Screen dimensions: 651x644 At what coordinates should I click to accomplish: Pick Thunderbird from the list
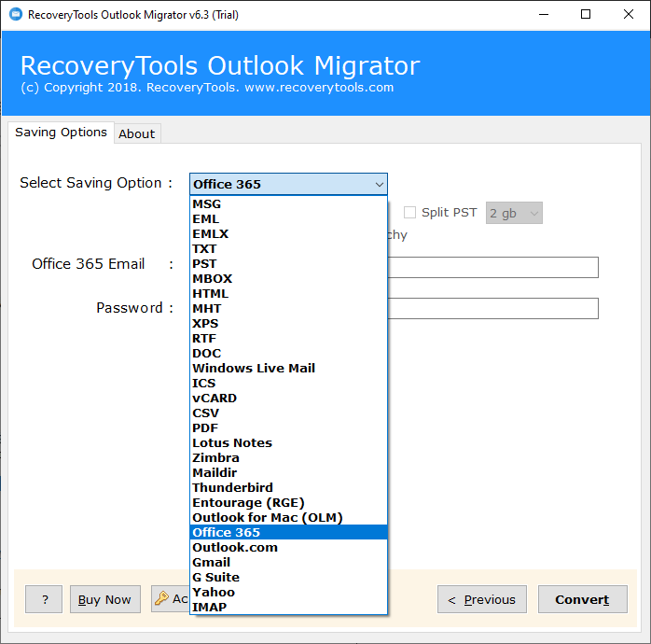click(x=288, y=488)
